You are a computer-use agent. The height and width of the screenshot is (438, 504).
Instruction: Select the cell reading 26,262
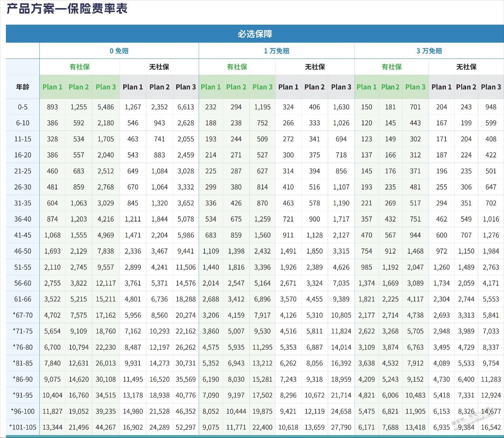[186, 347]
